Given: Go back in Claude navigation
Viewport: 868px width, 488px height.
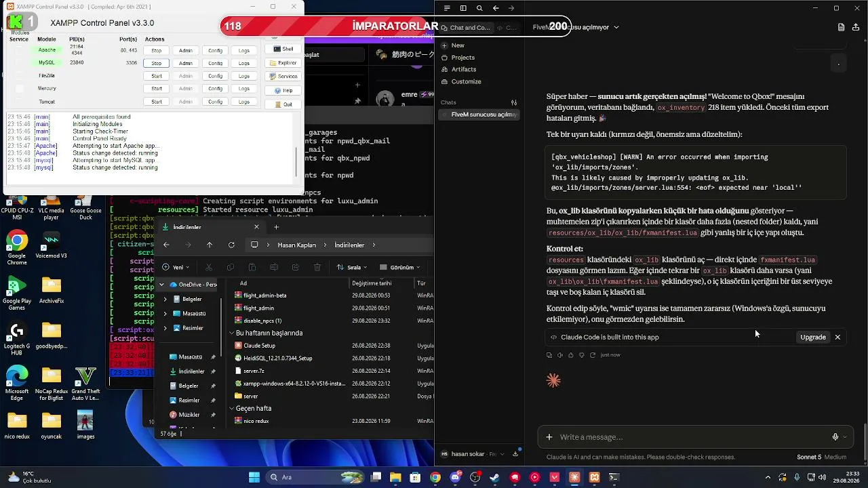Looking at the screenshot, I should pyautogui.click(x=496, y=8).
